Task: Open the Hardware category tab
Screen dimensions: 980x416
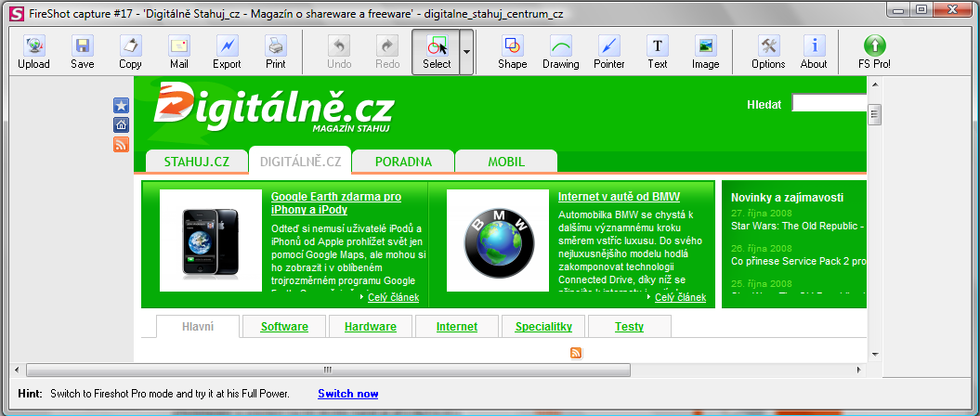Action: tap(371, 327)
